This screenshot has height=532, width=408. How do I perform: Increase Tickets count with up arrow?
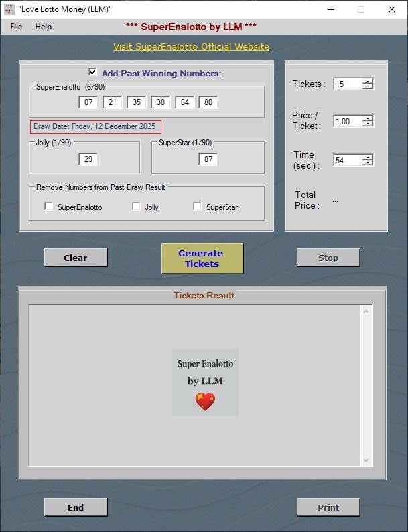click(x=368, y=81)
